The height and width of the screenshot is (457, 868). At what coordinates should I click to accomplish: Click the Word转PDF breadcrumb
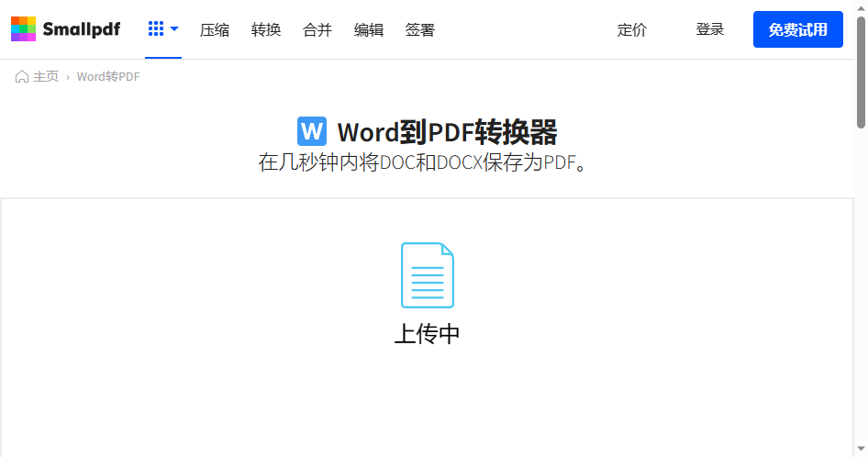click(x=108, y=76)
